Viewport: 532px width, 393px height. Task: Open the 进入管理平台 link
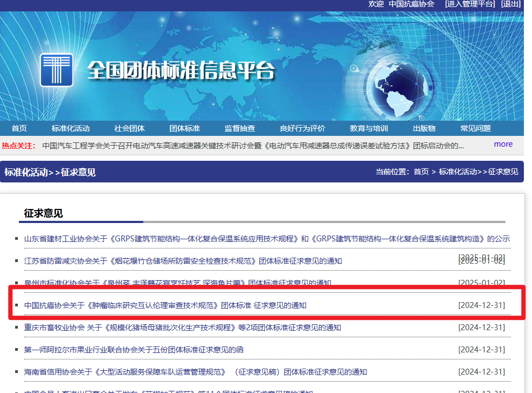(470, 4)
